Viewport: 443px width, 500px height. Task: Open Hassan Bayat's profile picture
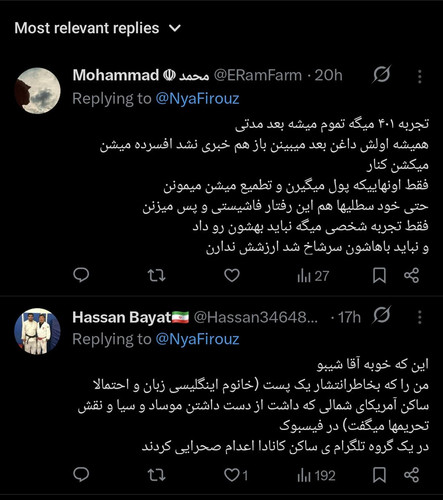coord(37,331)
